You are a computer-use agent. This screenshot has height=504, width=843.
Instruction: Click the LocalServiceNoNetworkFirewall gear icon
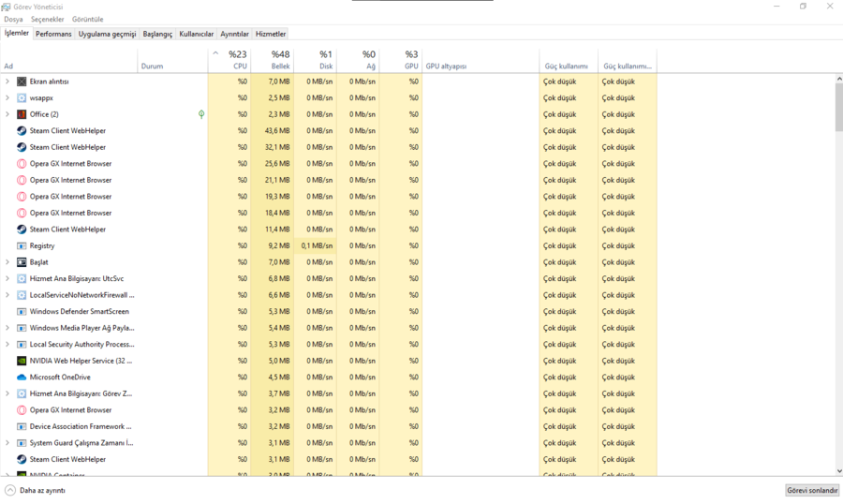[x=22, y=295]
